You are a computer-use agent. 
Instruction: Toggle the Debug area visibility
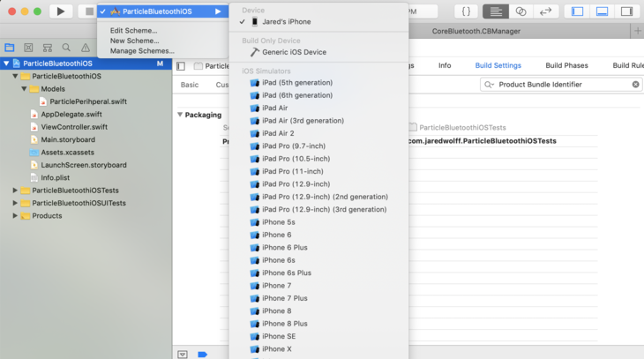tap(603, 11)
